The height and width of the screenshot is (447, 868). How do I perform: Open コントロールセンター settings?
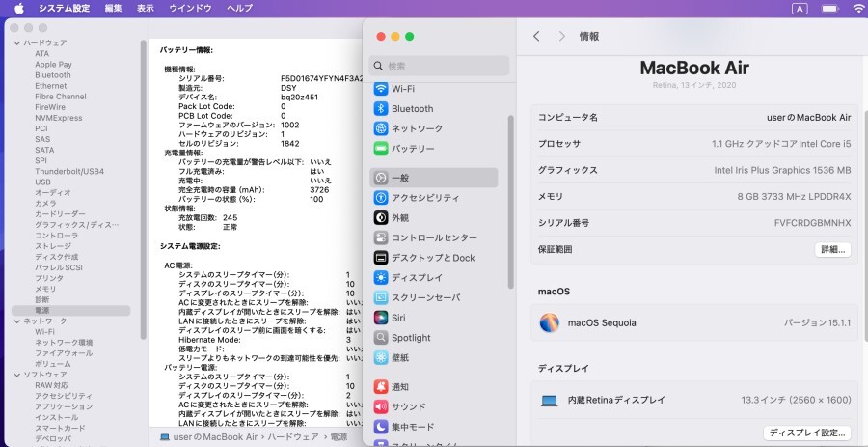click(434, 237)
